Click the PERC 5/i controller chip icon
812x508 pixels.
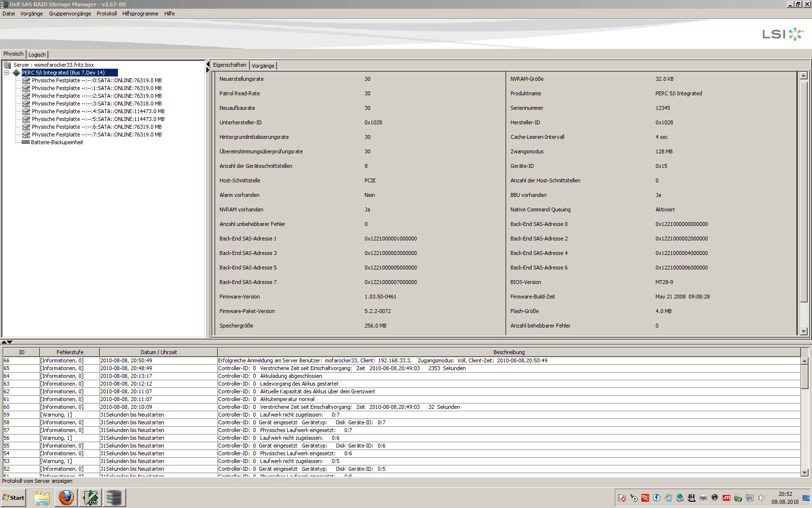(16, 73)
